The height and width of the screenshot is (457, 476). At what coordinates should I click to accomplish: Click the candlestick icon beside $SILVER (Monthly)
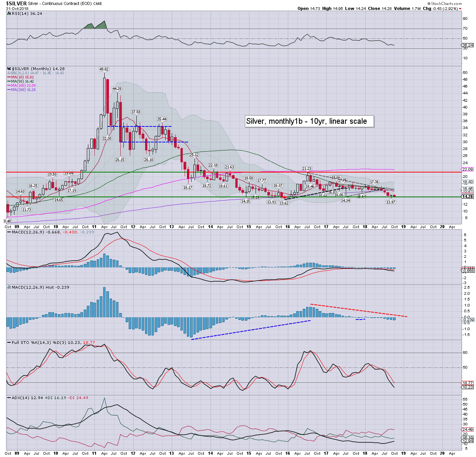click(x=9, y=69)
